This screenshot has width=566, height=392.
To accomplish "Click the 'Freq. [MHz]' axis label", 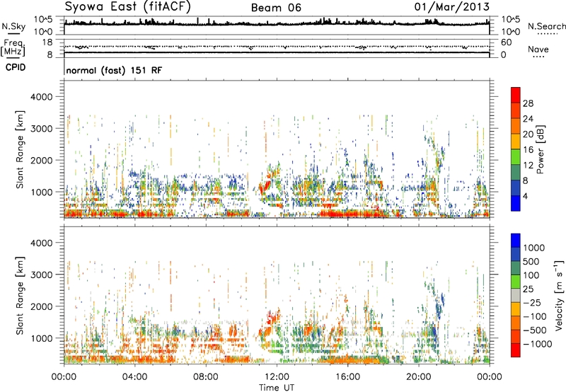I will (13, 47).
